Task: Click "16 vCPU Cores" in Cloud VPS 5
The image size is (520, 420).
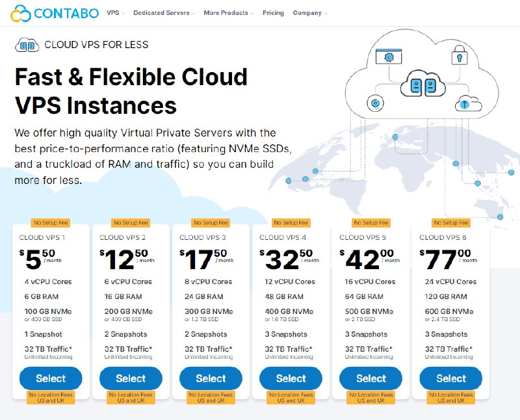Action: (370, 282)
